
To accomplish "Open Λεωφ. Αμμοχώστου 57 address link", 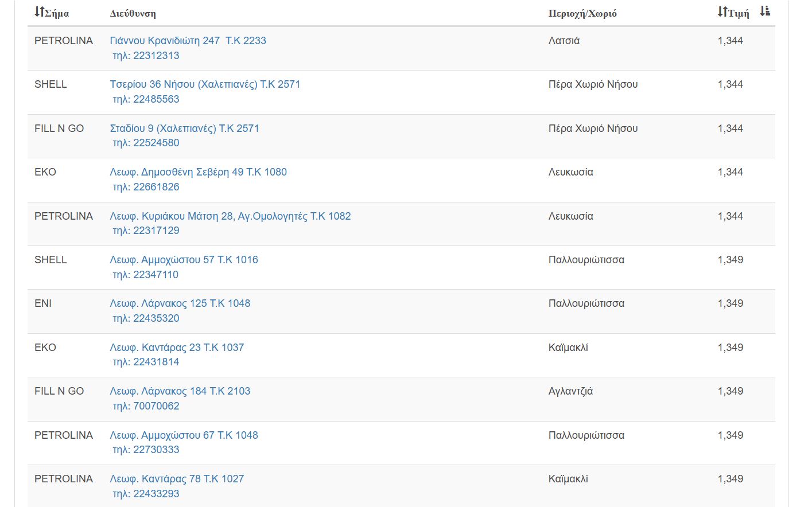I will pyautogui.click(x=184, y=260).
